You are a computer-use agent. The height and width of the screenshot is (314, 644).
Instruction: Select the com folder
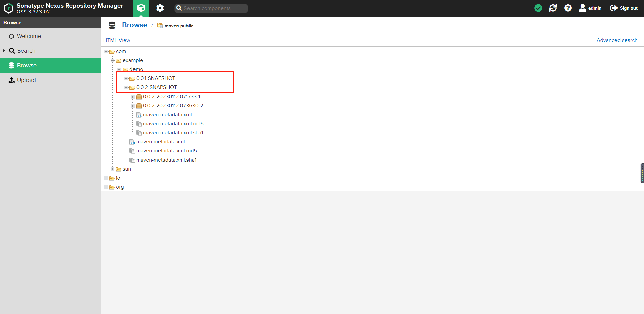click(x=121, y=51)
